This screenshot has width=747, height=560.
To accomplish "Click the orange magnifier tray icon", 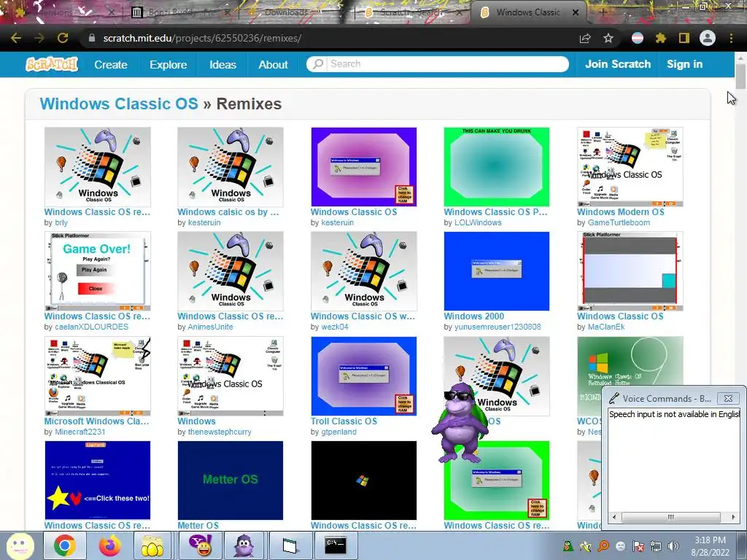I will pos(603,546).
